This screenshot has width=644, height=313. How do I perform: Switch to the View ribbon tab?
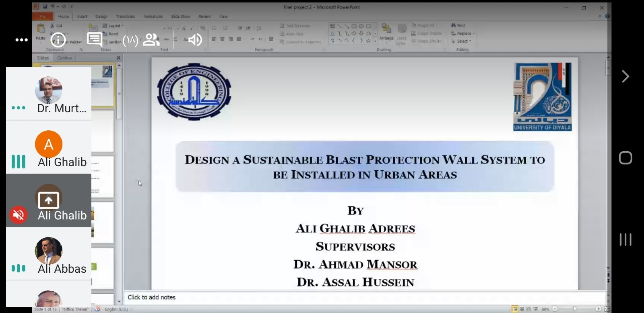[x=223, y=16]
